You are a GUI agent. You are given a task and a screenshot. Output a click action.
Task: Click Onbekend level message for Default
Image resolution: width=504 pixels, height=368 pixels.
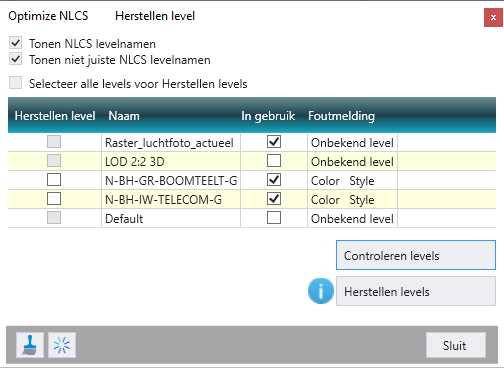tap(352, 219)
